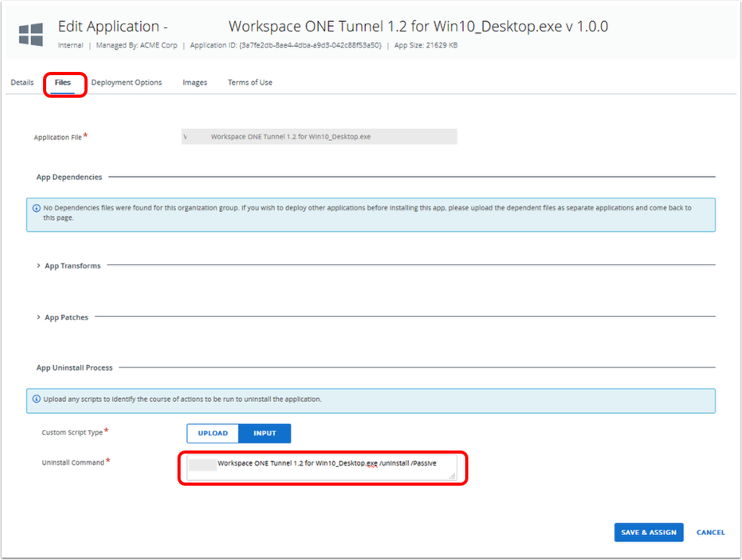Go to the Deployment Options tab
Viewport: 742px width, 560px height.
pos(127,82)
